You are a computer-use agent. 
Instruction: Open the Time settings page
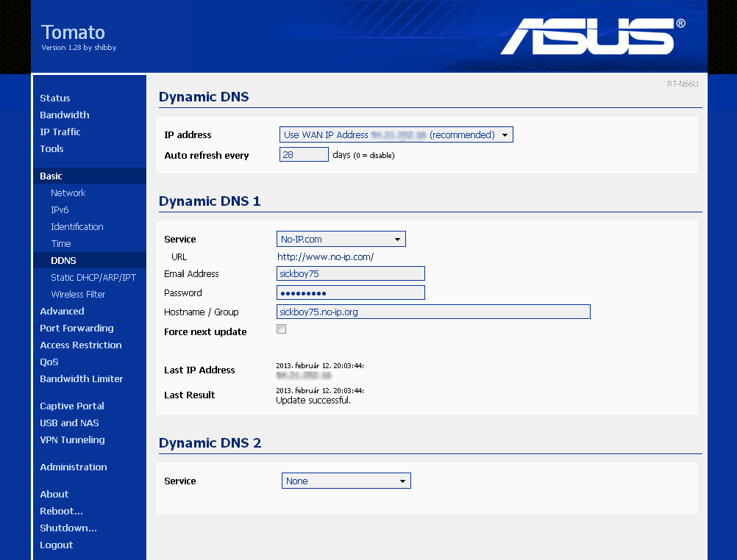coord(61,244)
